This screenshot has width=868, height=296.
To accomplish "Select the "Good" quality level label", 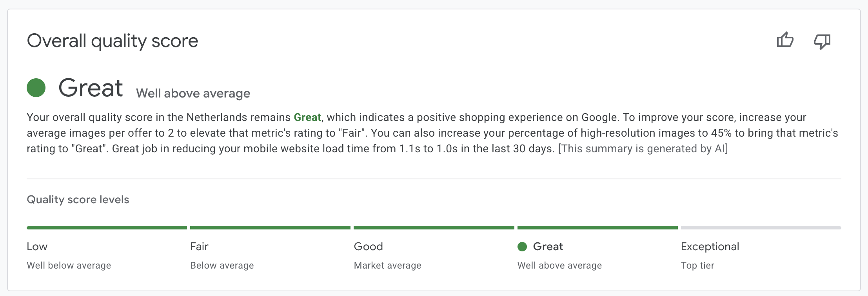I will click(368, 247).
